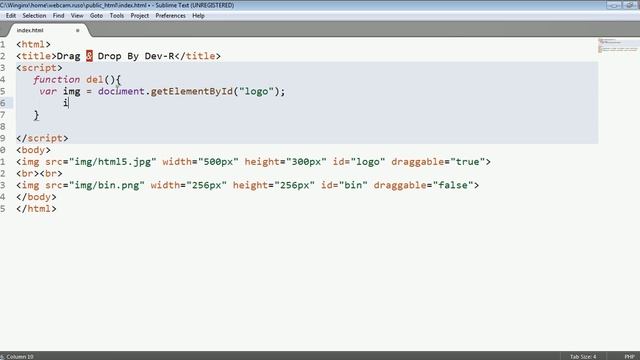Click line number 1 in gutter
Image resolution: width=640 pixels, height=360 pixels.
3,44
